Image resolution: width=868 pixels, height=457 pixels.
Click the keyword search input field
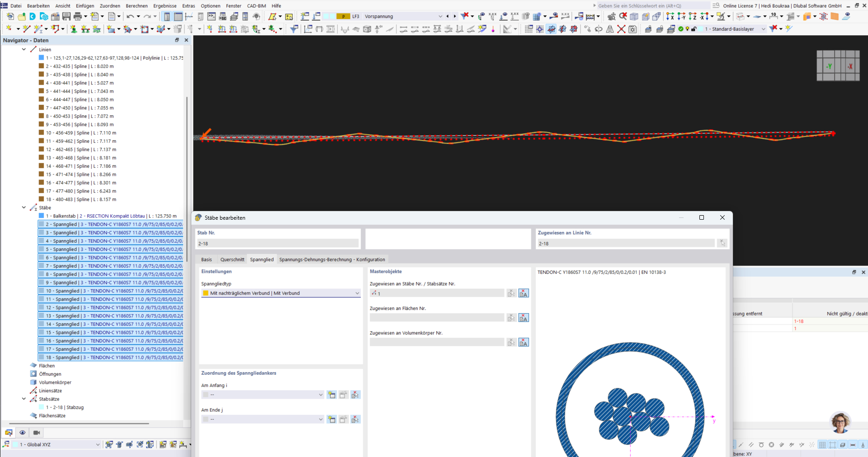(x=651, y=6)
